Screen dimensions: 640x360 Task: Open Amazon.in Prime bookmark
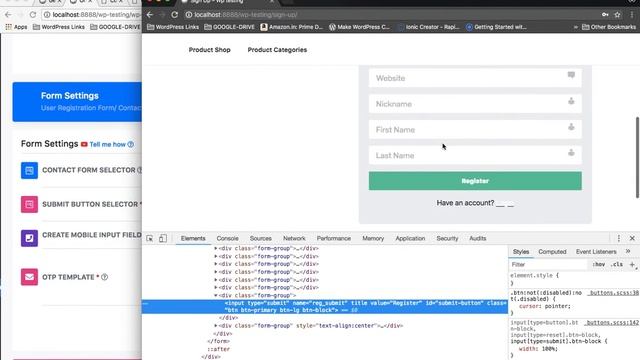click(292, 27)
